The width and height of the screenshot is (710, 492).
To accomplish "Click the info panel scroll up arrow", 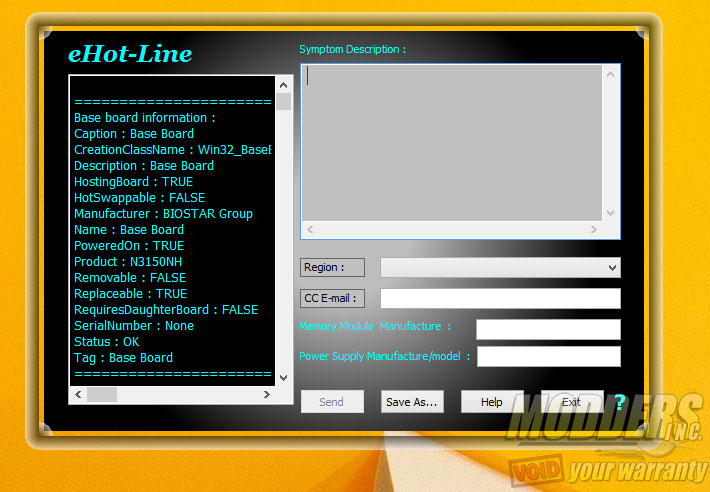I will [283, 85].
